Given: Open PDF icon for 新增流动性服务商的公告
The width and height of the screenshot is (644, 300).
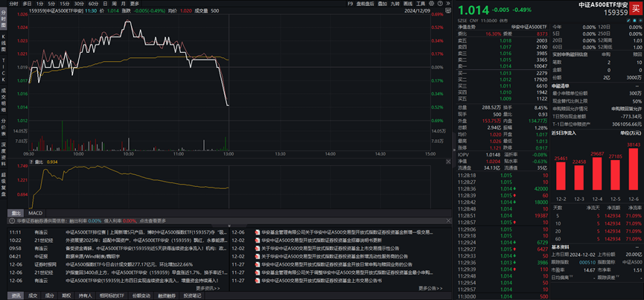Looking at the screenshot, I should pos(258,257).
